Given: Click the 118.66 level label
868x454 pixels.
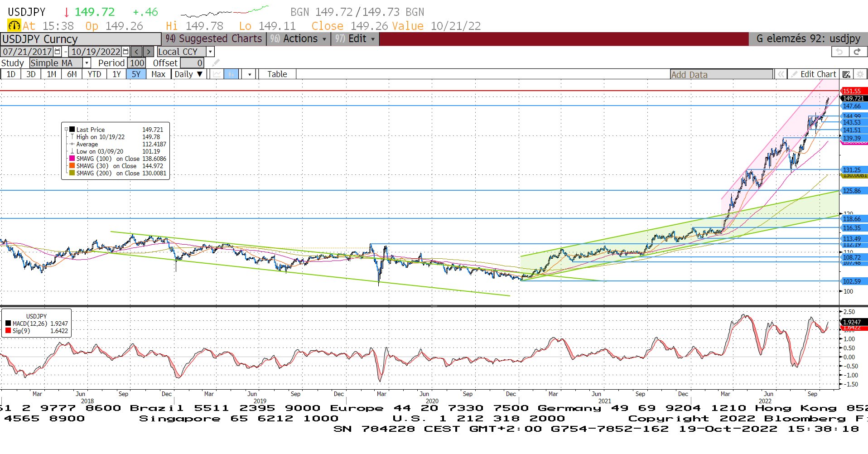Looking at the screenshot, I should tap(854, 219).
